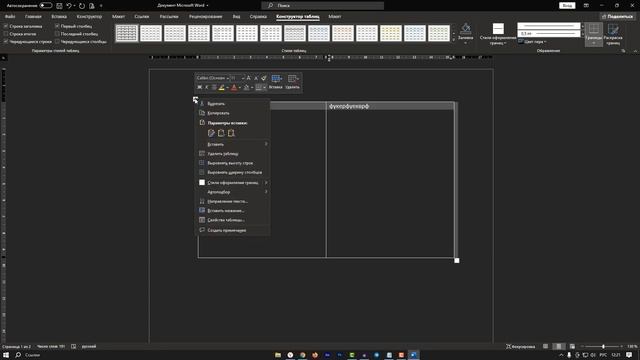The height and width of the screenshot is (360, 640).
Task: Toggle the Строка итогов checkbox
Action: click(6, 34)
